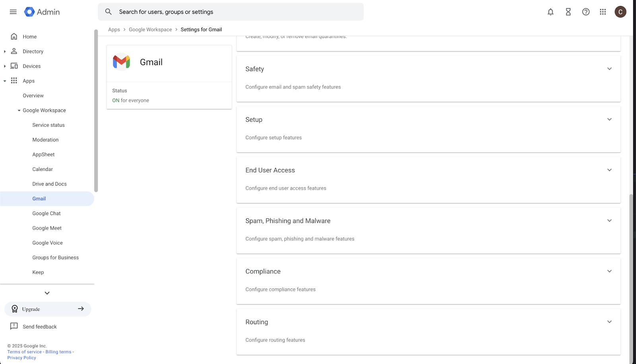The image size is (636, 364).
Task: Open the tasks hourglass icon
Action: tap(568, 12)
